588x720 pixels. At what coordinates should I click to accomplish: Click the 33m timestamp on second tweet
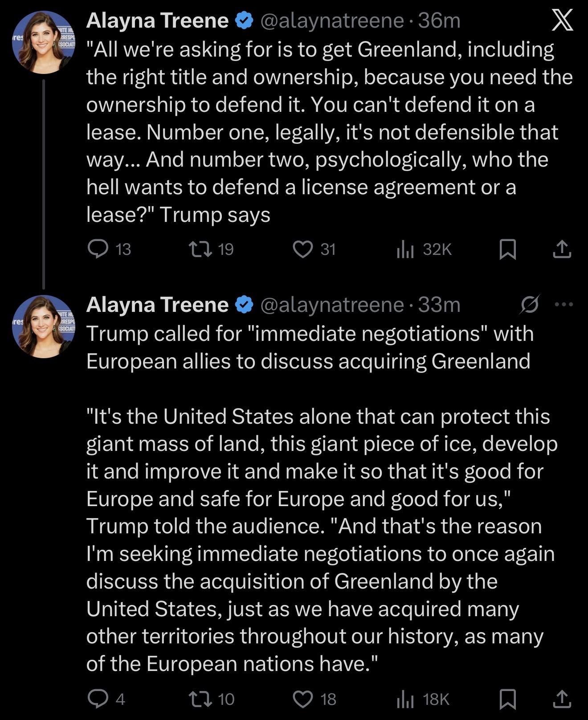point(439,305)
